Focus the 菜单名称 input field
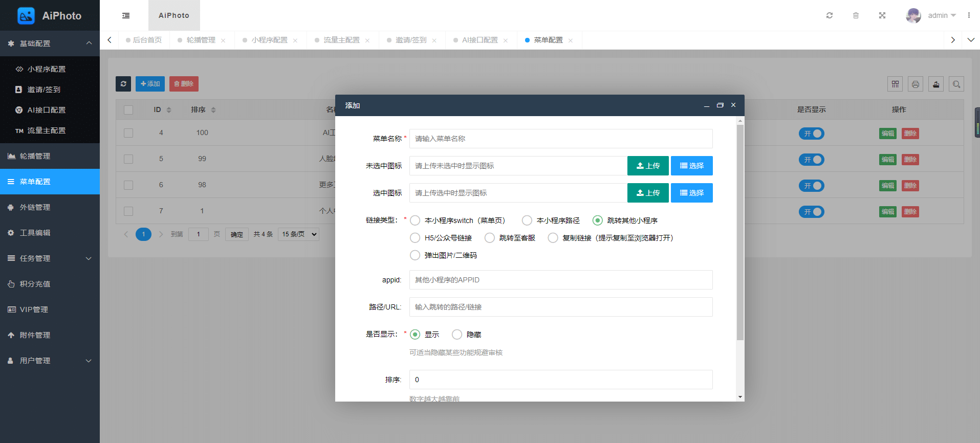Screen dimensions: 980x443 click(x=561, y=139)
